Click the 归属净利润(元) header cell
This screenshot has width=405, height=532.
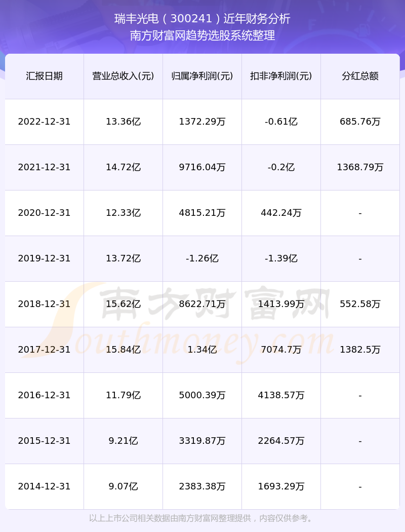(x=202, y=77)
